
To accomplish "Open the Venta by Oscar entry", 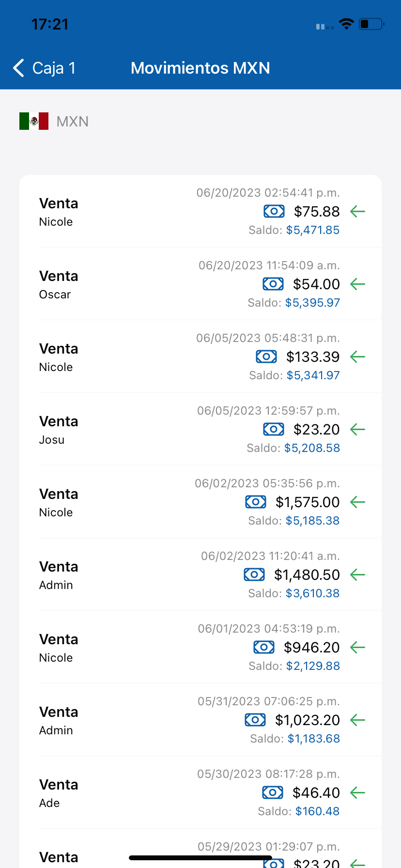I will coord(58,284).
